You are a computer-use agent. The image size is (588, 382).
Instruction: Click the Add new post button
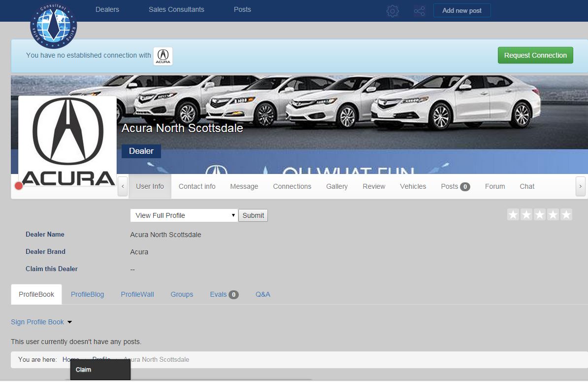462,10
